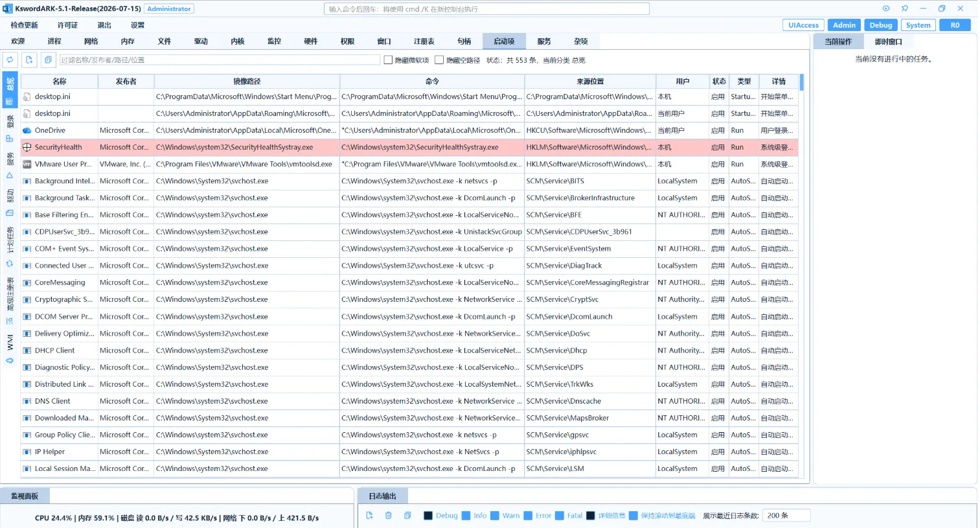Toggle the 详细信息 checkbox
The height and width of the screenshot is (528, 980).
click(x=590, y=516)
